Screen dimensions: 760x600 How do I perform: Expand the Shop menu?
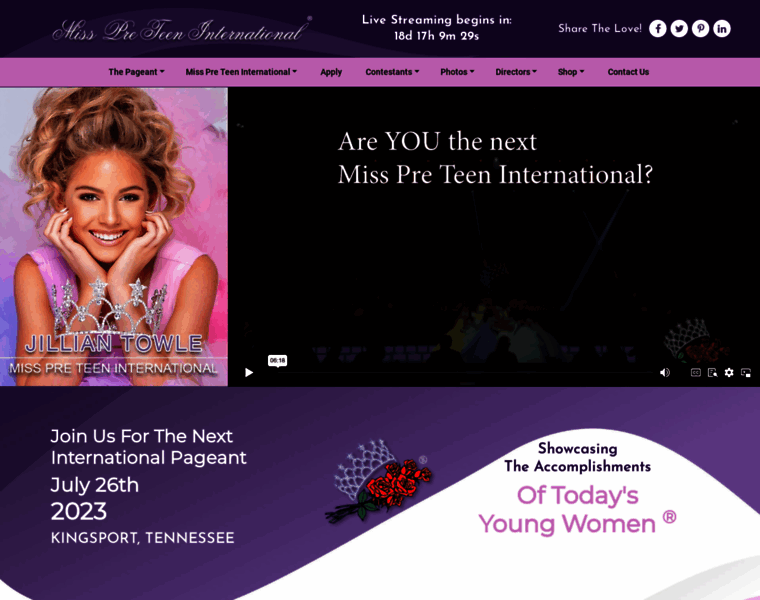pyautogui.click(x=570, y=72)
